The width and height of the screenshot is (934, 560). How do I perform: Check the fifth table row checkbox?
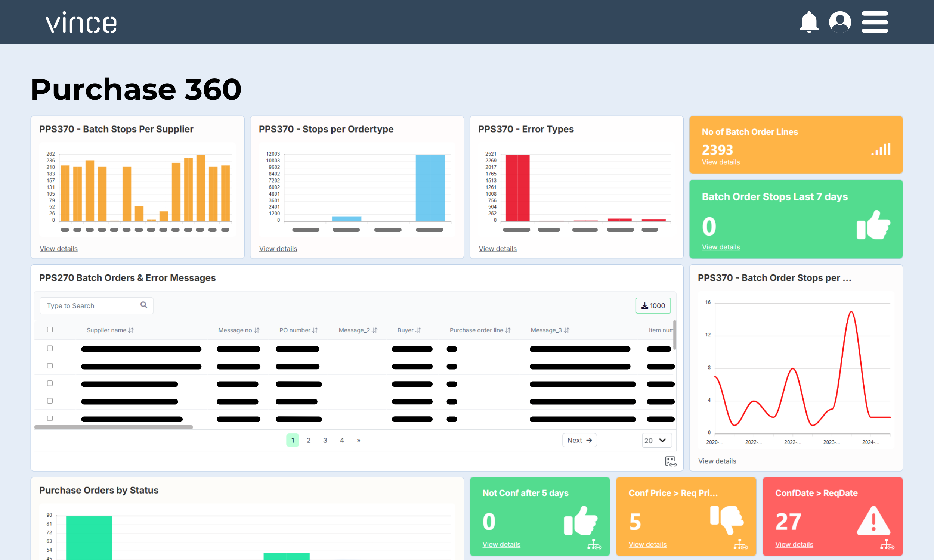(x=50, y=418)
